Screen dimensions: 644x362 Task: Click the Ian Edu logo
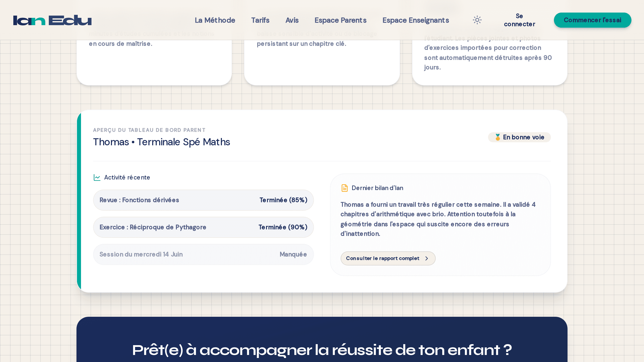click(x=52, y=20)
